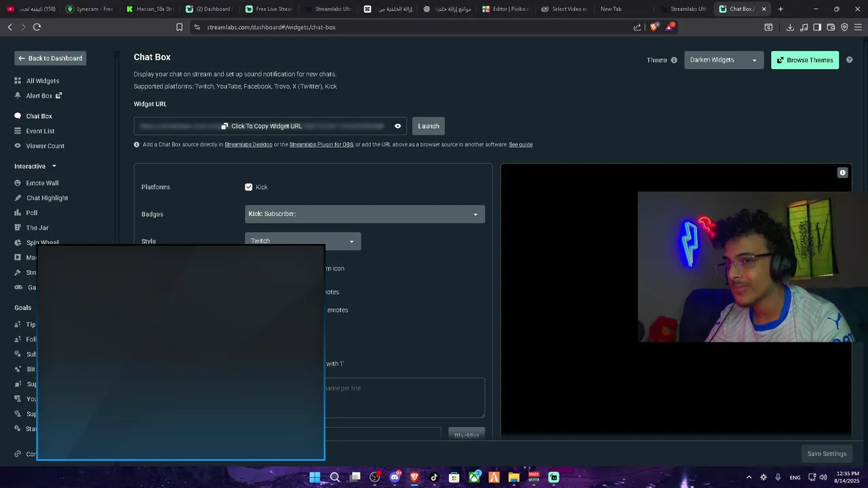Open the Streamlabs Desktop link
The image size is (868, 488).
[x=248, y=144]
